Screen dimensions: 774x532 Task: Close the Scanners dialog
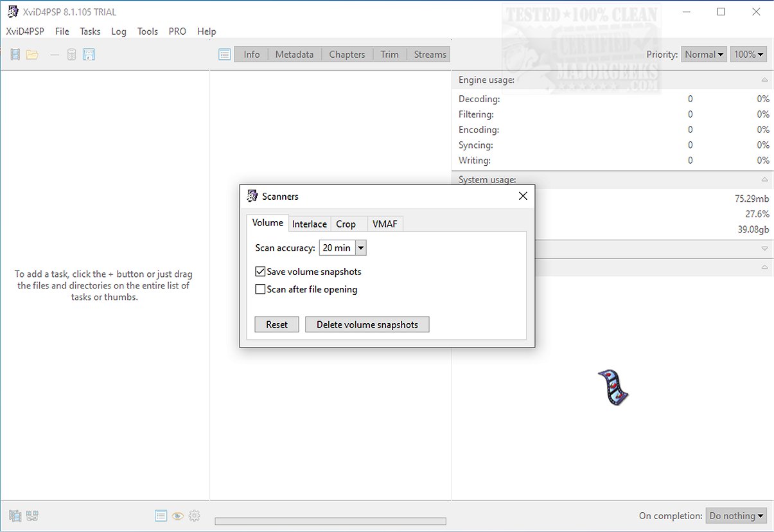pos(523,196)
